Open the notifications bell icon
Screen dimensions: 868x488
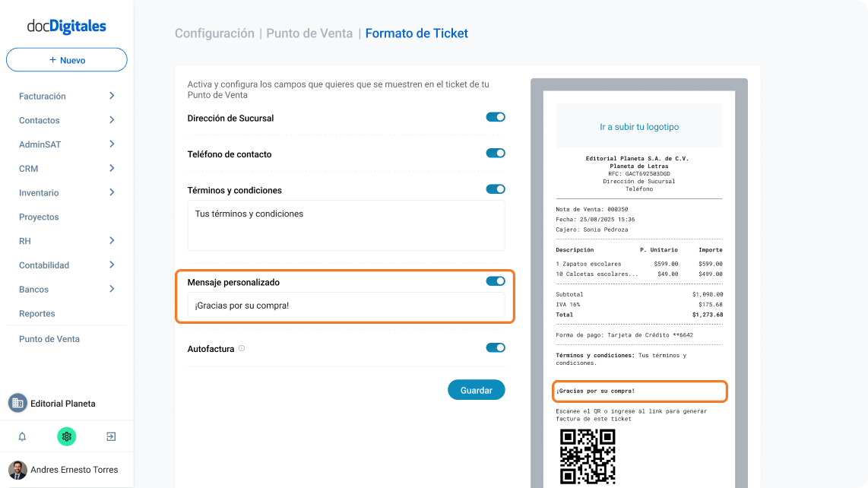22,436
